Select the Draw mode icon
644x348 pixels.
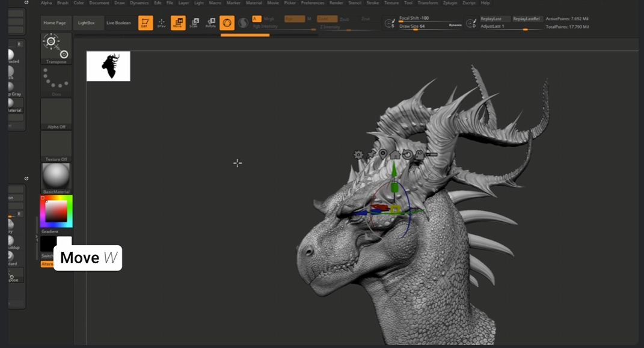tap(161, 23)
